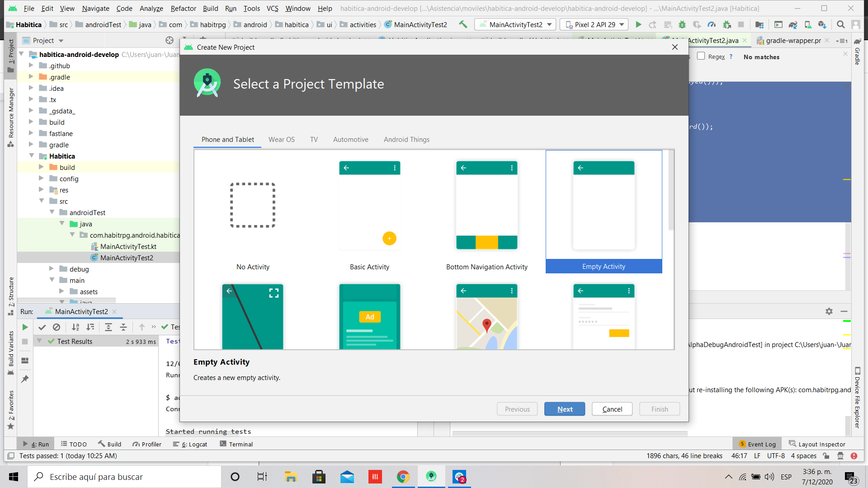Open the Refactor menu

[x=183, y=8]
